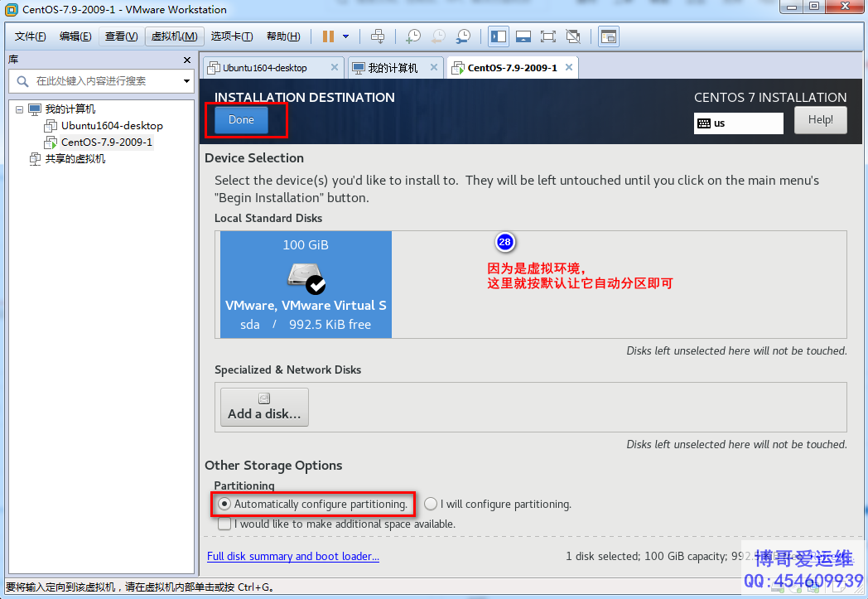Expand the library search dropdown arrow

point(186,81)
